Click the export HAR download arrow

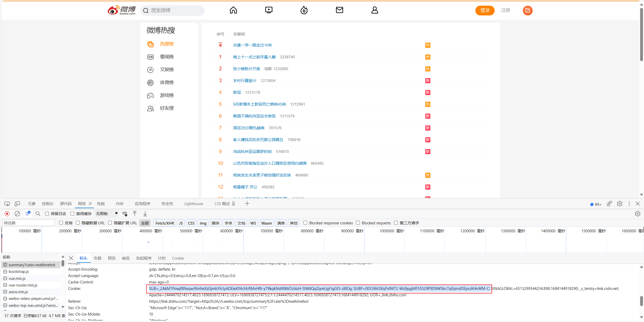click(x=145, y=214)
